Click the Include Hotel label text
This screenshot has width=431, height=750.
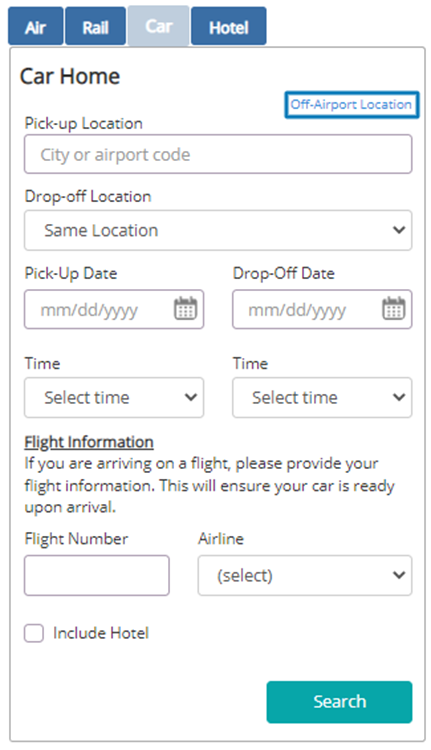[101, 633]
